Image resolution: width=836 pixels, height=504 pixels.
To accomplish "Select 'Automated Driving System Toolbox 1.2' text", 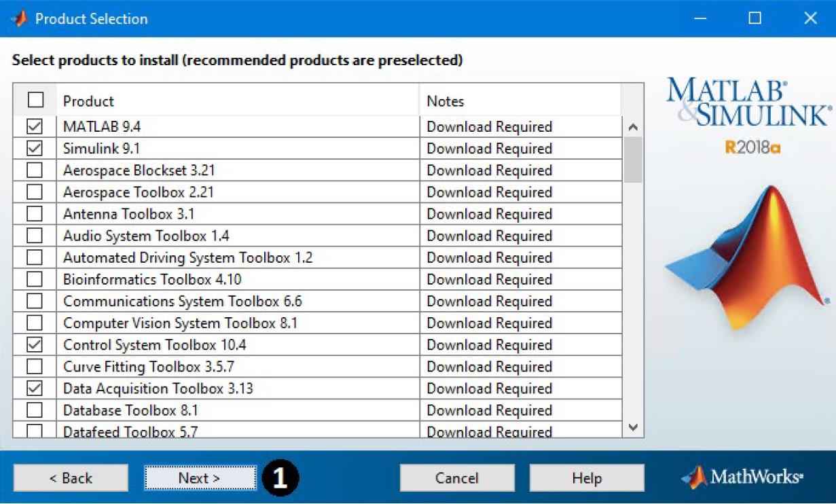I will 188,257.
